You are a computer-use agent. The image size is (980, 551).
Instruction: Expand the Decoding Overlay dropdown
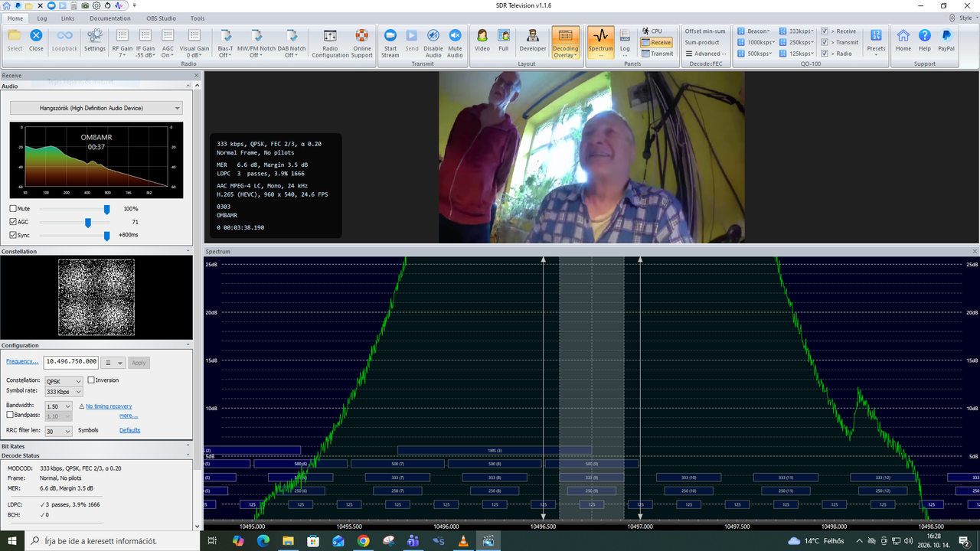[x=566, y=52]
